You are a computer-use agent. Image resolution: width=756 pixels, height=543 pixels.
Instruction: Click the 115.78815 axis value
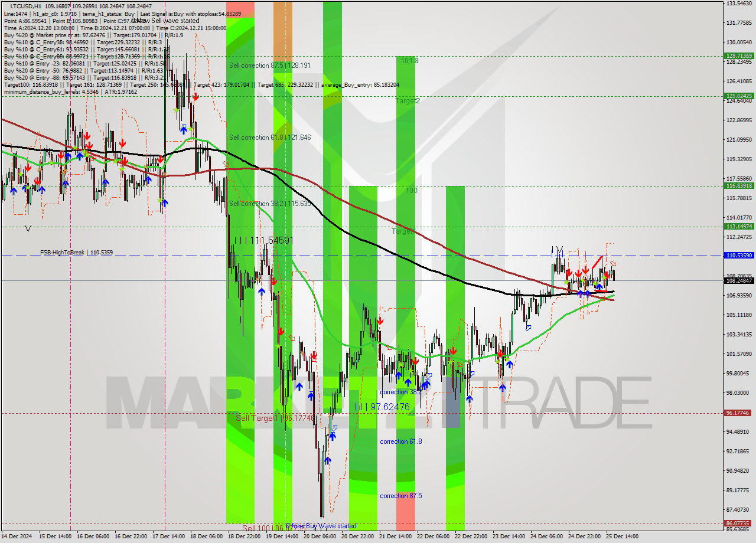[739, 198]
